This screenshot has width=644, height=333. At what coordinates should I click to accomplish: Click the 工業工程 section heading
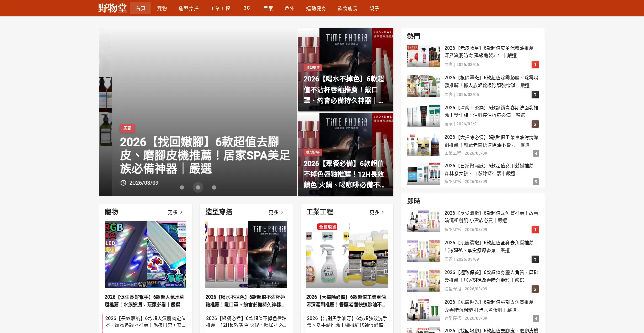320,212
